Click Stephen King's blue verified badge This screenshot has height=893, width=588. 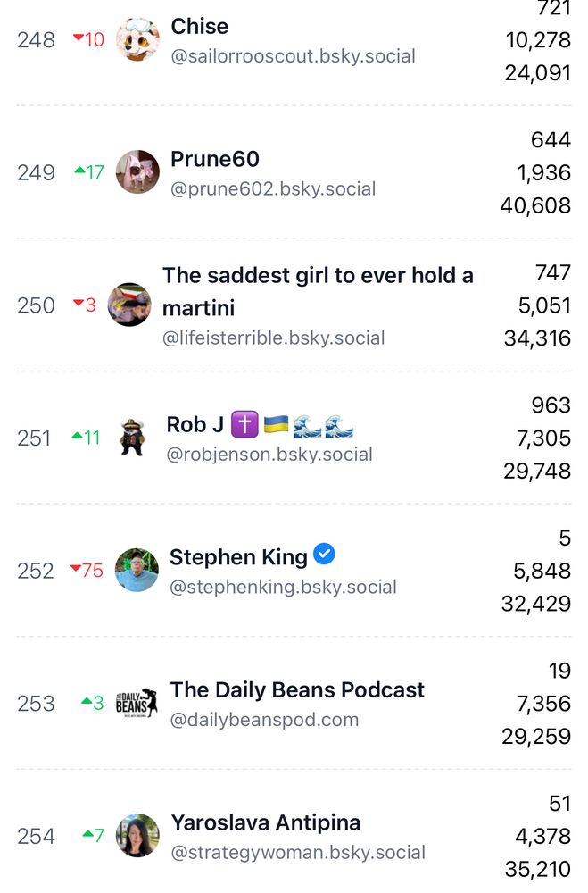(x=325, y=555)
